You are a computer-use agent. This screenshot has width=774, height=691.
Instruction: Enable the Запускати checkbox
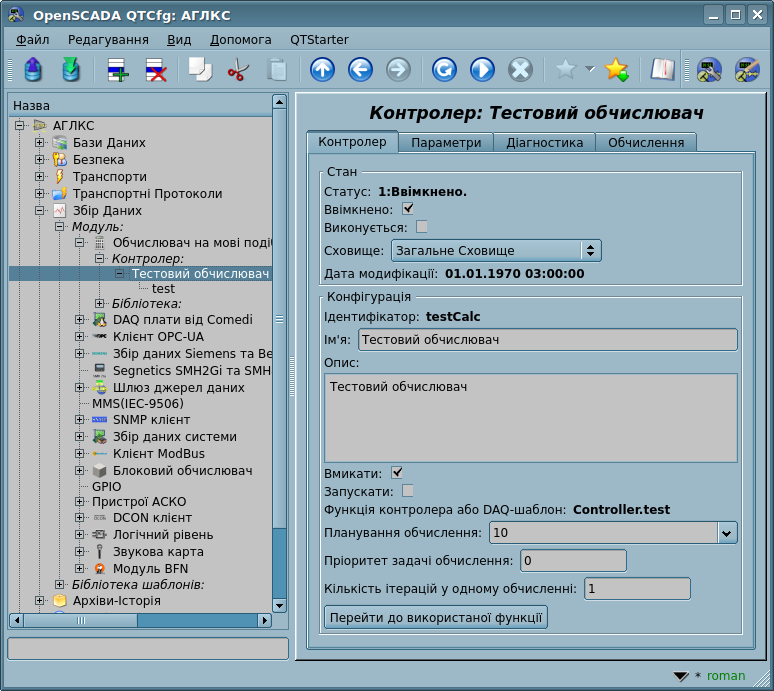408,491
